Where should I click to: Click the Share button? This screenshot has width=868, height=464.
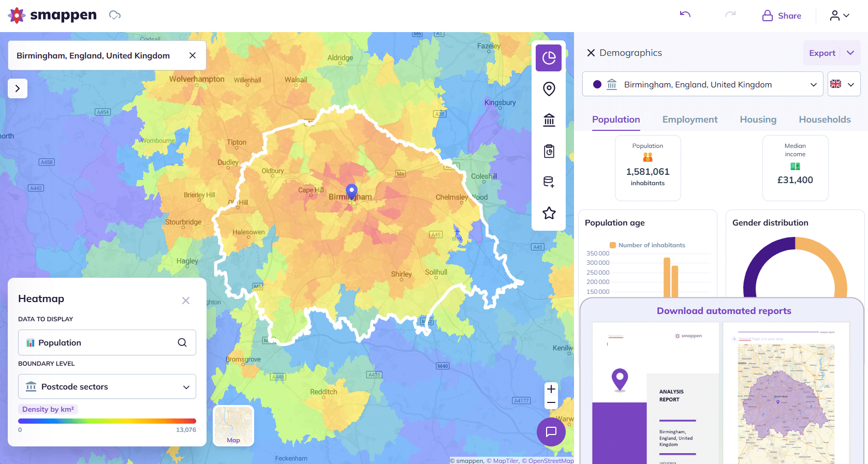click(782, 16)
